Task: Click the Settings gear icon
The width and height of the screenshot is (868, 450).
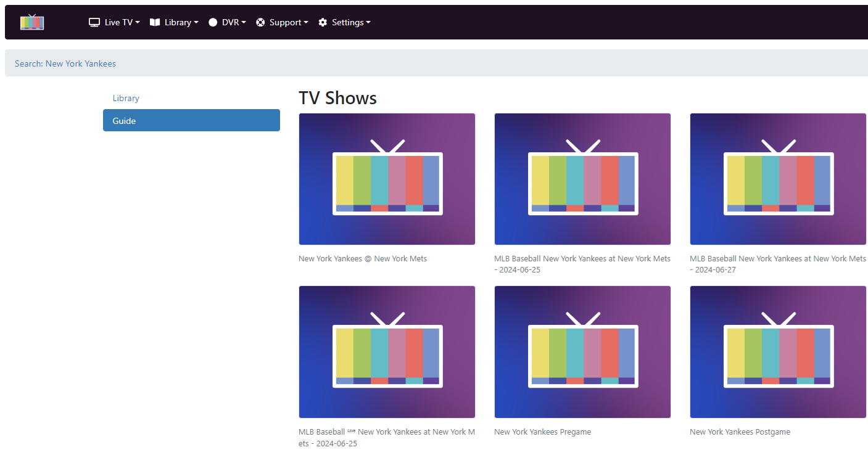Action: coord(323,22)
